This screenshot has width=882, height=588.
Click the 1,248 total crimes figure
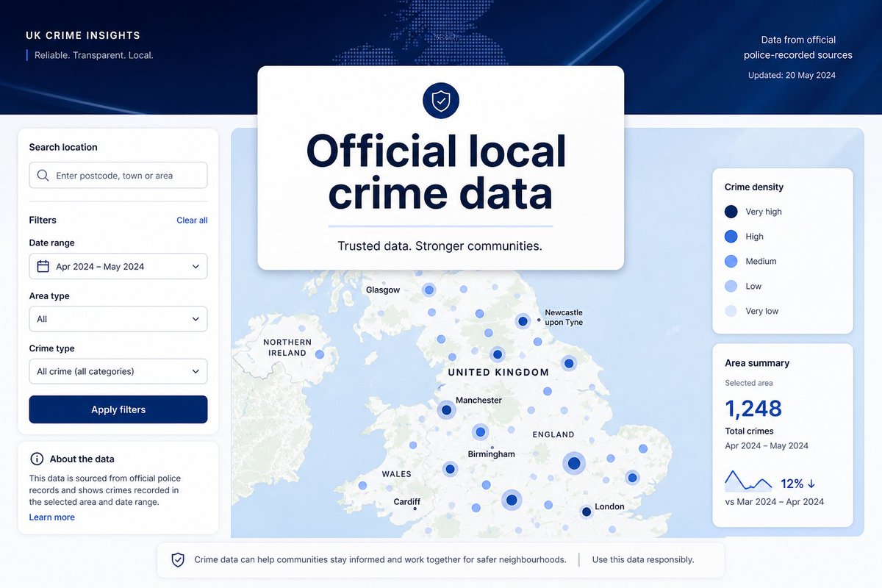click(753, 408)
